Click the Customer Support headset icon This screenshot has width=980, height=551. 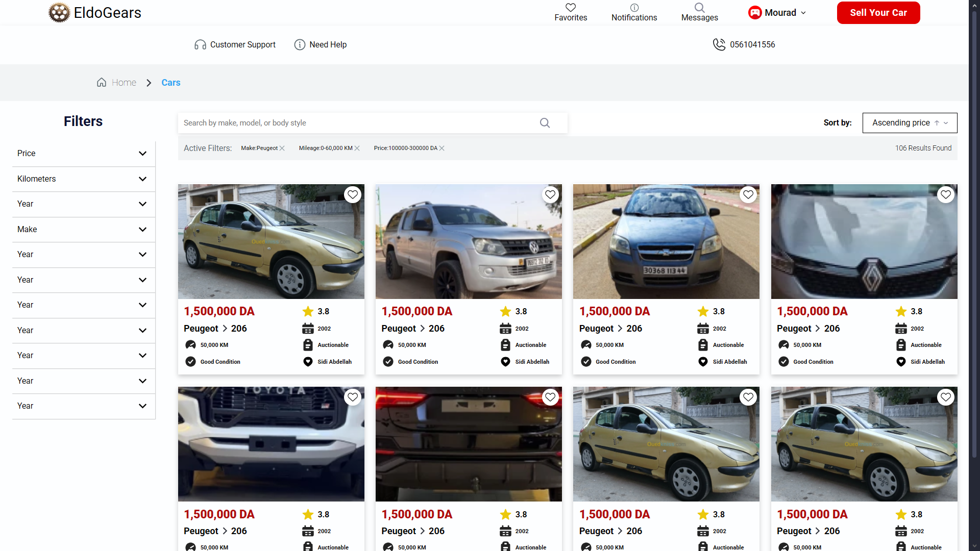[x=200, y=45]
